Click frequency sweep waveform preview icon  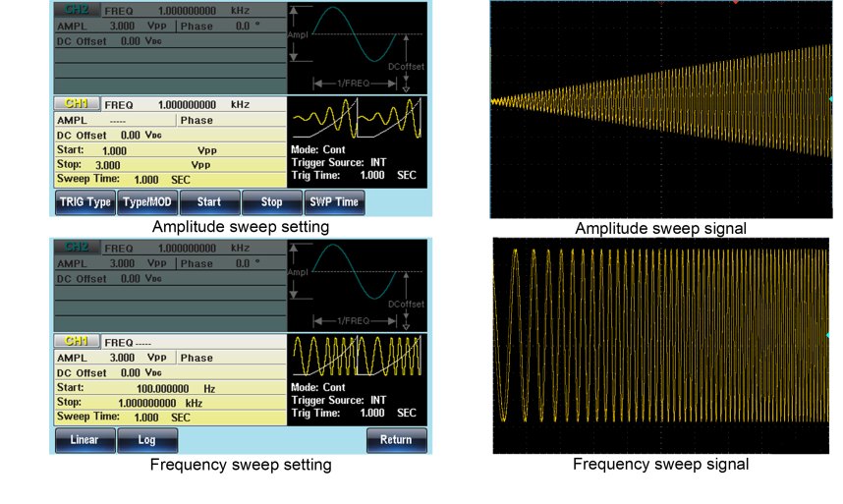[x=357, y=357]
